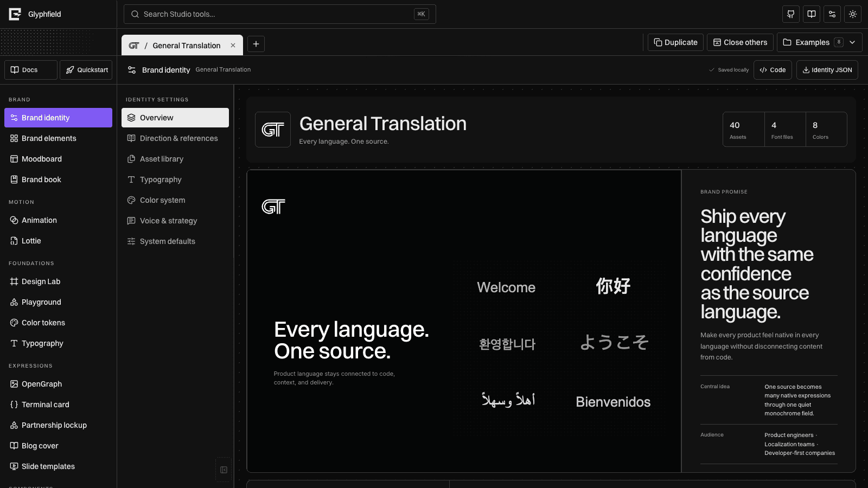The height and width of the screenshot is (488, 868).
Task: Open System defaults settings
Action: 175,241
